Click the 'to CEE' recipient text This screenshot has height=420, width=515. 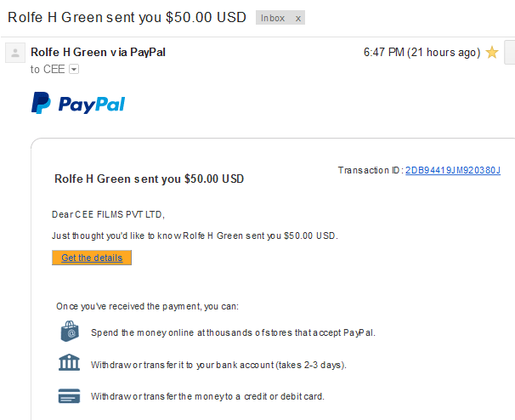48,70
